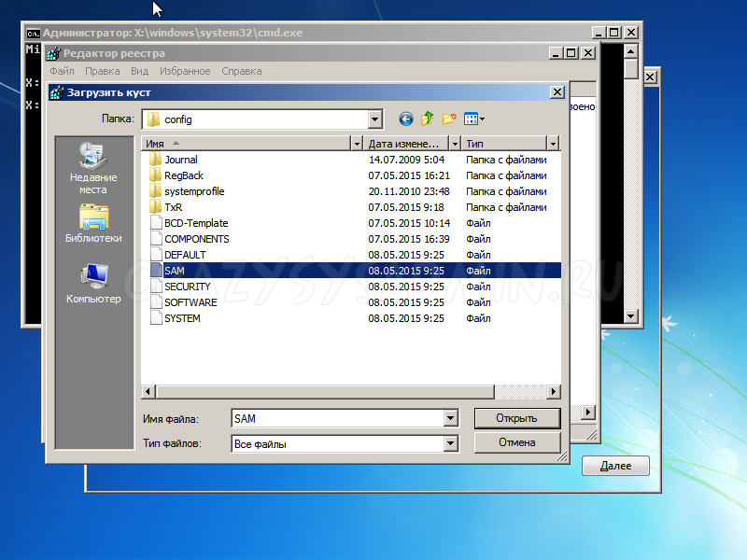Viewport: 747px width, 560px height.
Task: Go up one folder level icon
Action: (x=428, y=119)
